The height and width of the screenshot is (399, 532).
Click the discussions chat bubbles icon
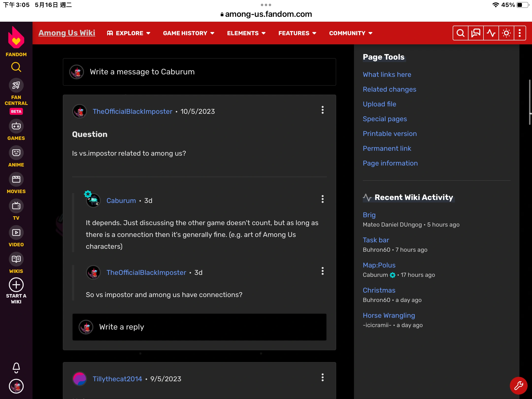tap(476, 33)
